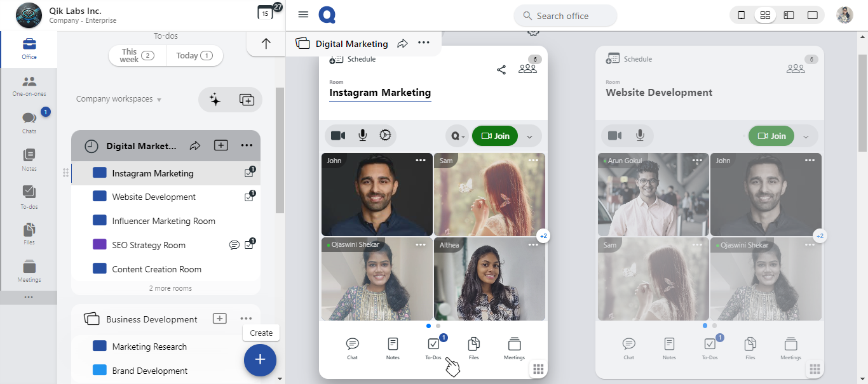Click the AI sparkle icon in workspaces
Screen dimensions: 868x384
pyautogui.click(x=215, y=100)
